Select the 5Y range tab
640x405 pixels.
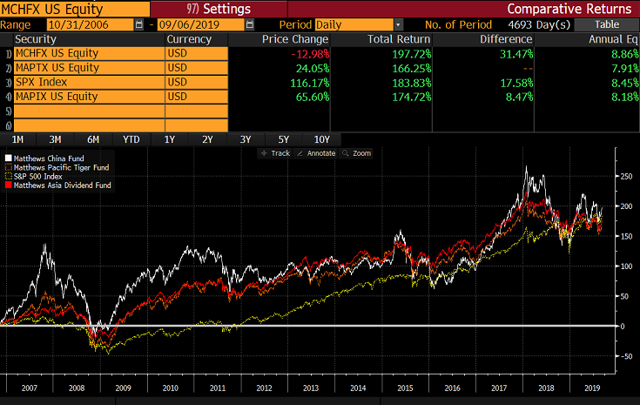coord(283,140)
